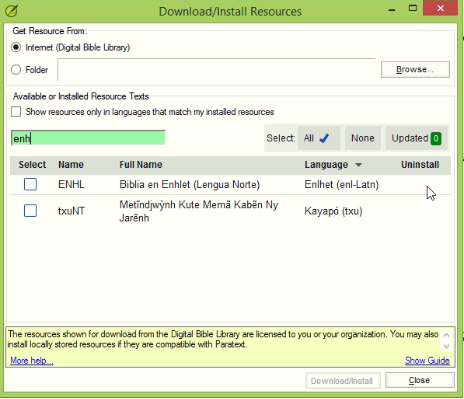Click the Paratext app icon in title bar

[11, 11]
